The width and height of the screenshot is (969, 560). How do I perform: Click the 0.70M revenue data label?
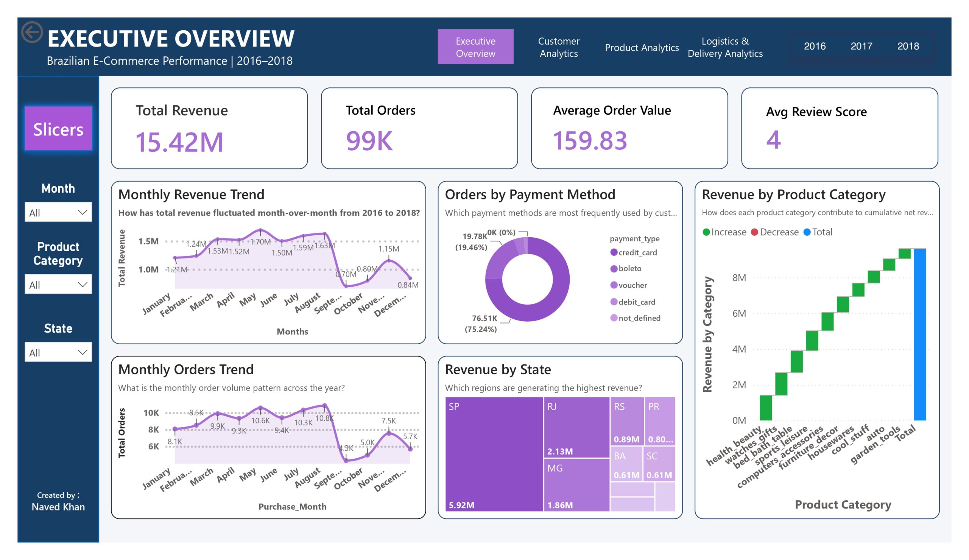(x=346, y=274)
